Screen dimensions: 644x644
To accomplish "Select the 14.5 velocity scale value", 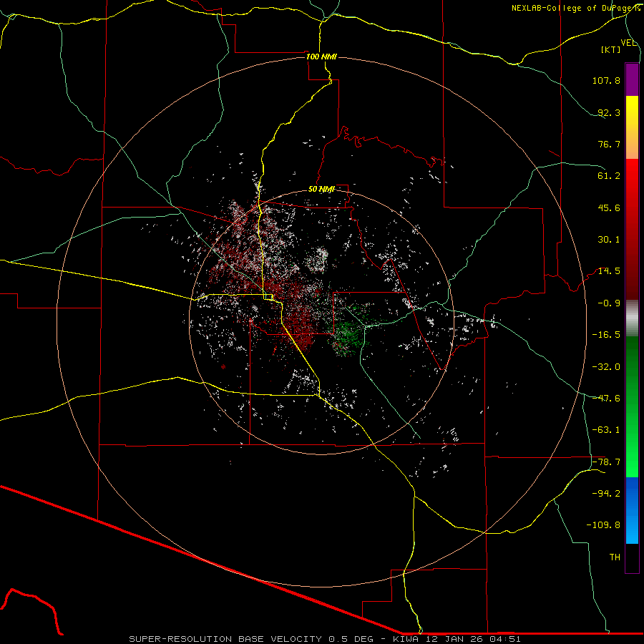I will [x=609, y=271].
